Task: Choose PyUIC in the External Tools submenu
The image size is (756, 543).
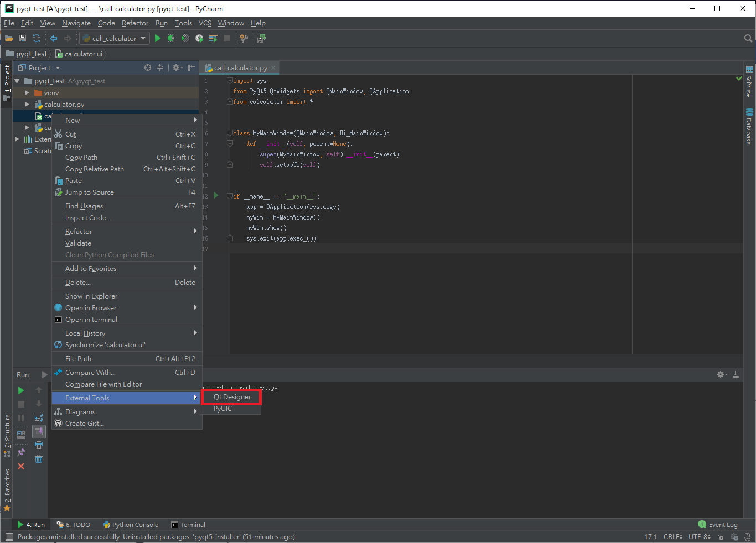Action: pyautogui.click(x=223, y=409)
